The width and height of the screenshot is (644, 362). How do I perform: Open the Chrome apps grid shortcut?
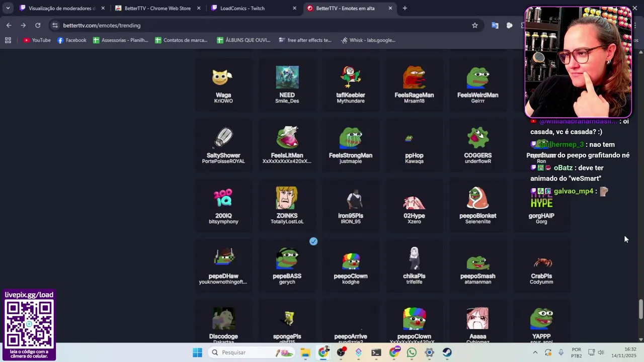8,40
